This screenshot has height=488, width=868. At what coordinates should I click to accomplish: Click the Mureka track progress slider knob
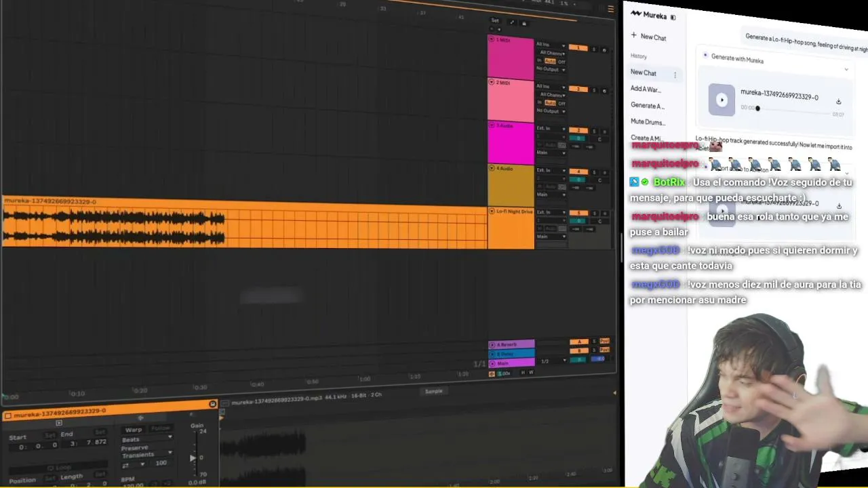point(757,108)
